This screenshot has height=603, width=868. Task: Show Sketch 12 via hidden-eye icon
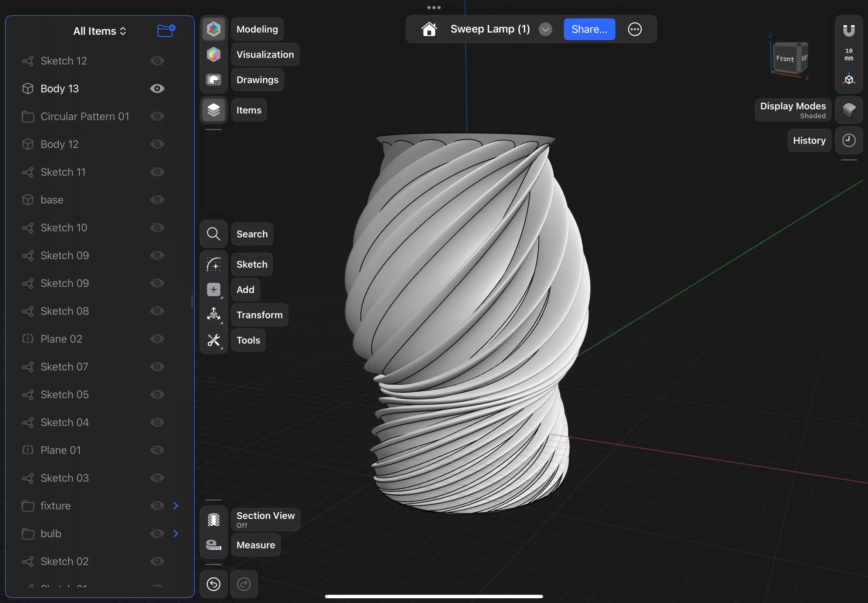tap(157, 61)
